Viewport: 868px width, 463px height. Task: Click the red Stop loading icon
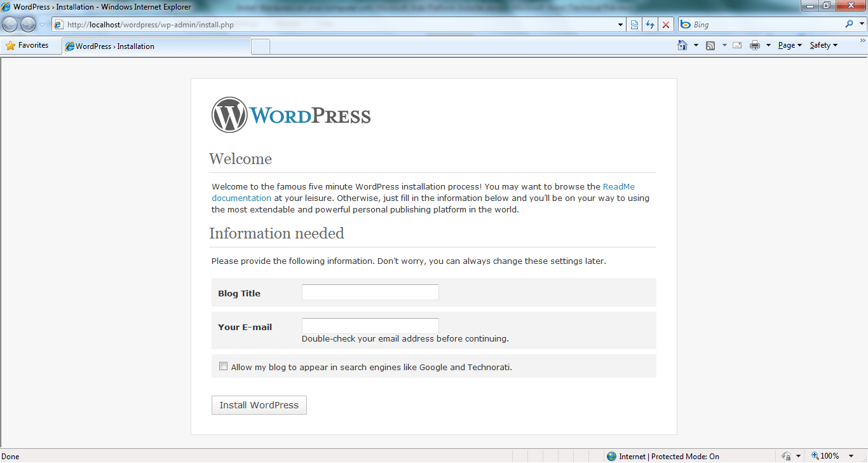666,25
